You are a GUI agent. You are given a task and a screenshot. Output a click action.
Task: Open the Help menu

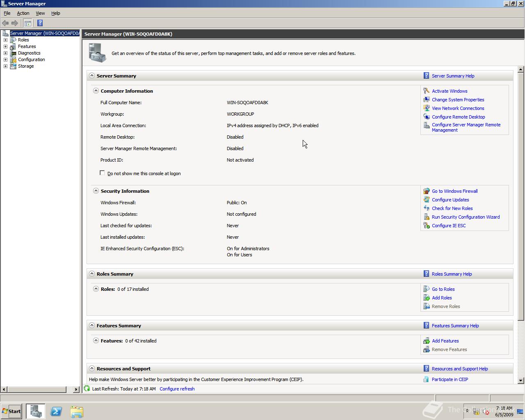click(55, 13)
